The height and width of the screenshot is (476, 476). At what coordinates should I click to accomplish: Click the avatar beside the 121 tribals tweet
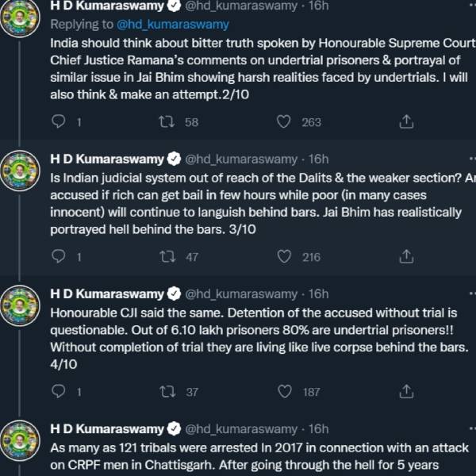[x=21, y=440]
